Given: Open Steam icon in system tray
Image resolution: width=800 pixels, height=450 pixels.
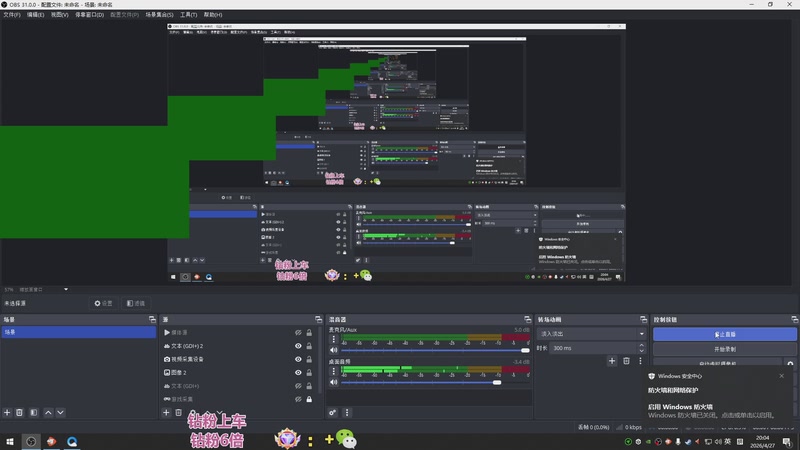Looking at the screenshot, I should pyautogui.click(x=688, y=441).
